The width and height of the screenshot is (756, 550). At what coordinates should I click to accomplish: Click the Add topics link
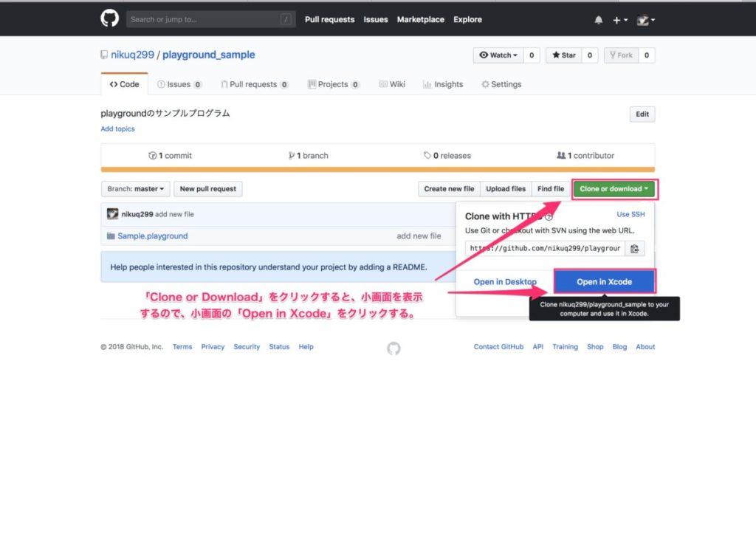point(117,128)
